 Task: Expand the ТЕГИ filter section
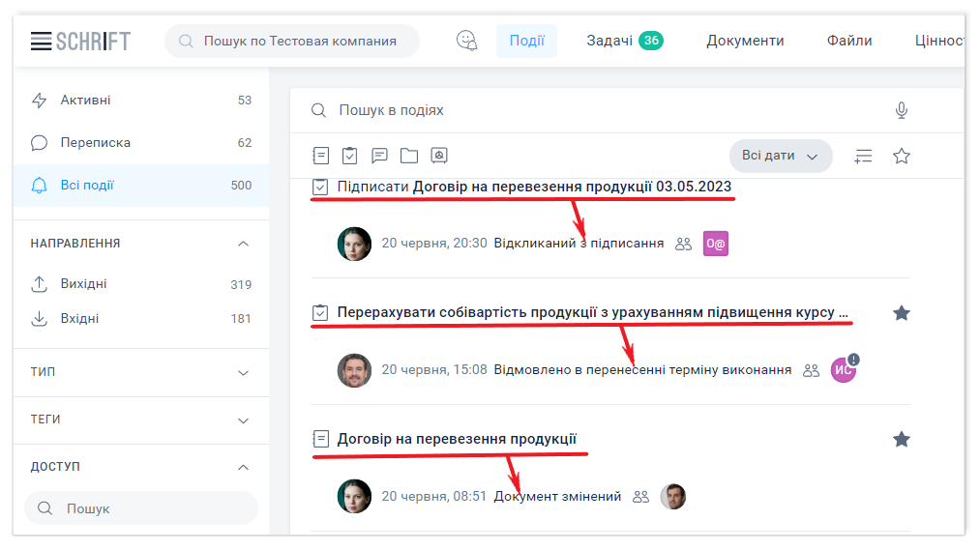[244, 420]
